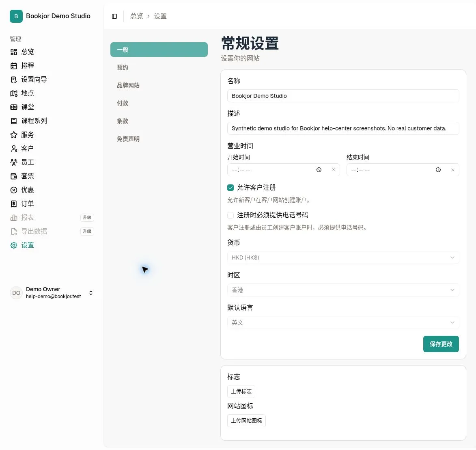Viewport: 476px width, 450px height.
Task: Click the 允许客户注册 label text
Action: point(256,188)
